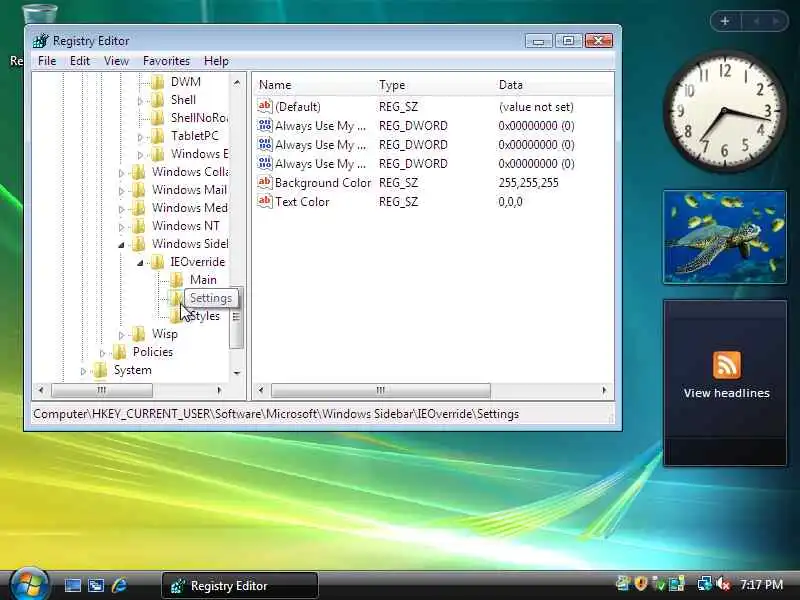Click the tree pane horizontal scroll right arrow
The width and height of the screenshot is (800, 600).
[x=219, y=390]
